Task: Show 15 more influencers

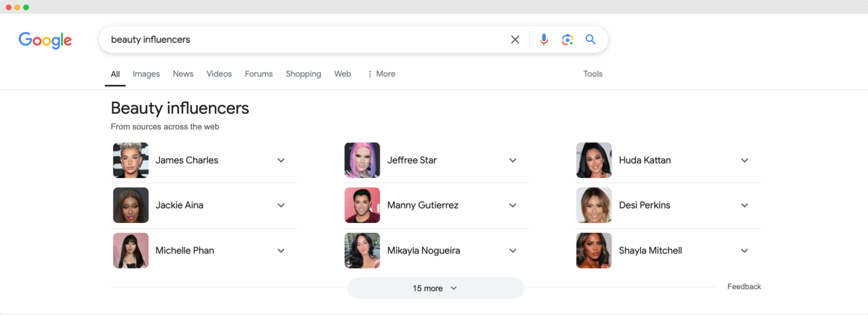Action: click(x=436, y=288)
